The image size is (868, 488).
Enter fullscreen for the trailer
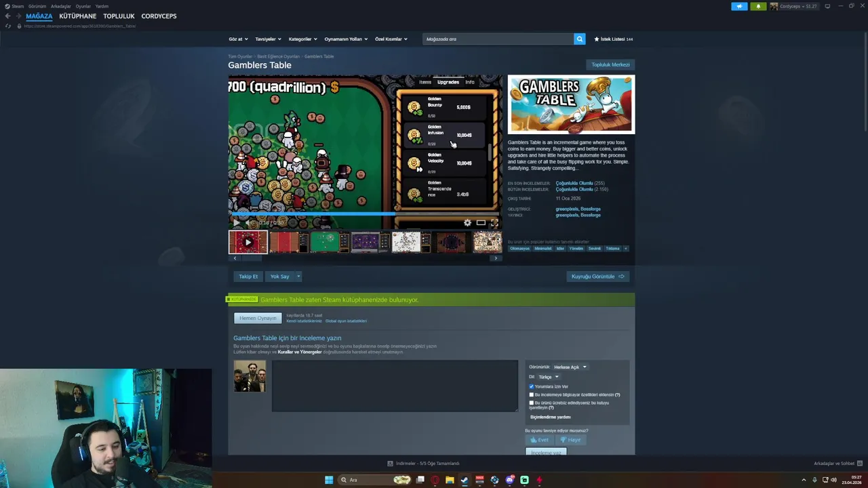coord(494,222)
